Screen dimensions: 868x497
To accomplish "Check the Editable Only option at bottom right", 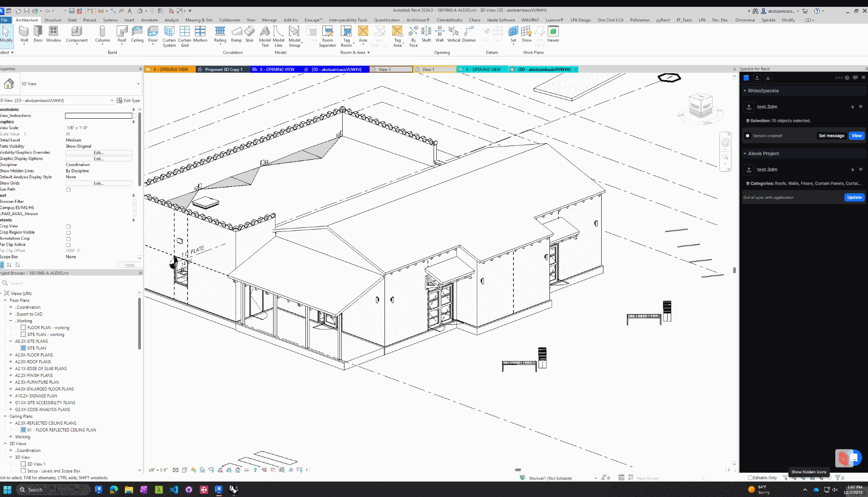I will [749, 478].
